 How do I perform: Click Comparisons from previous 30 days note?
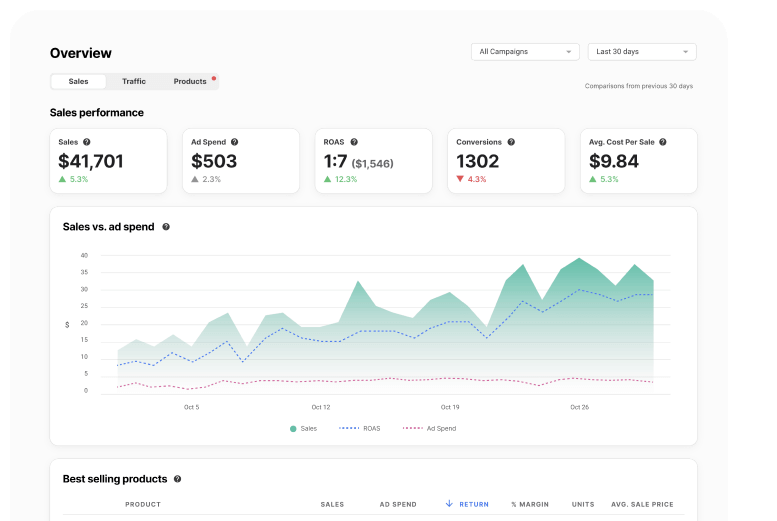(x=639, y=86)
